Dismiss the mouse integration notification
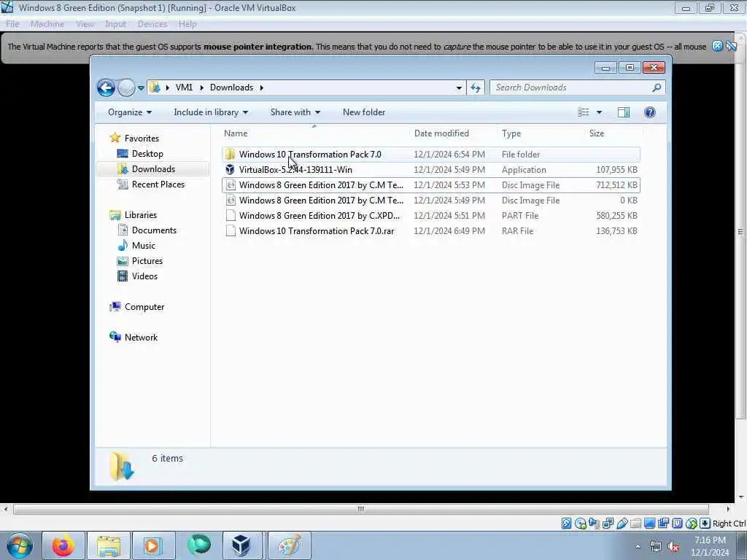Screen dimensions: 747x560 click(717, 46)
